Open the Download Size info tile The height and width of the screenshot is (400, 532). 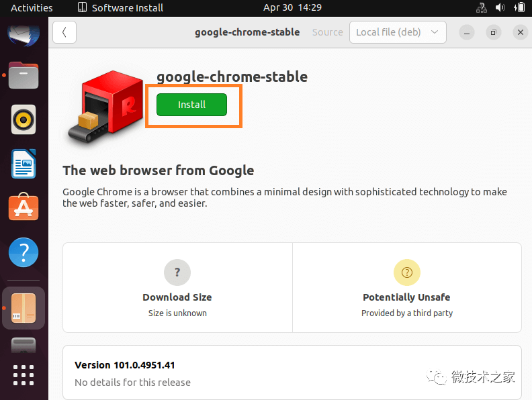point(177,287)
